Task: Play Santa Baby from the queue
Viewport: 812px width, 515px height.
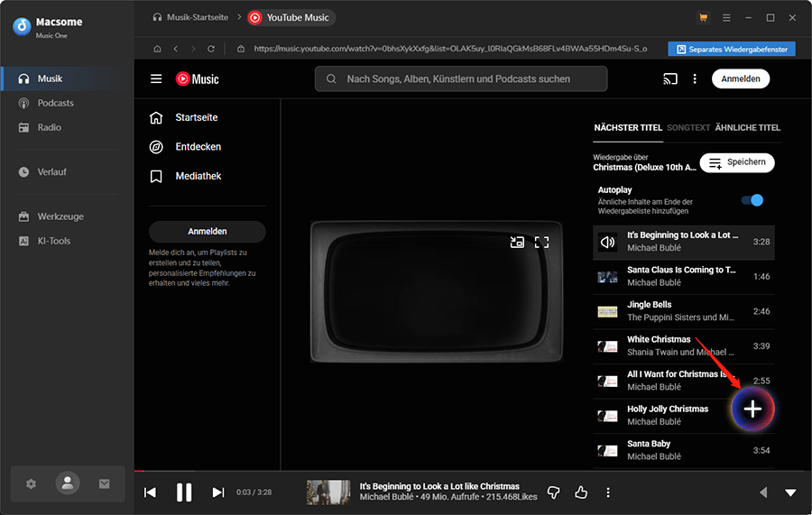Action: (684, 450)
